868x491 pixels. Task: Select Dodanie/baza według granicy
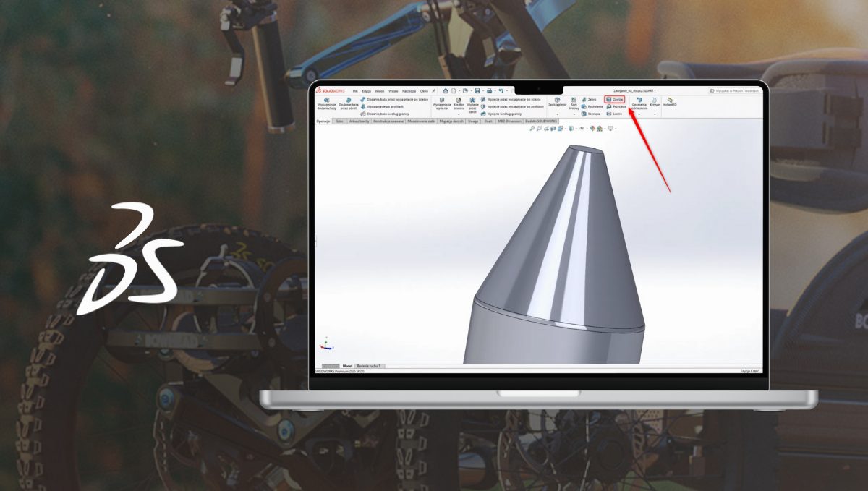coord(384,114)
